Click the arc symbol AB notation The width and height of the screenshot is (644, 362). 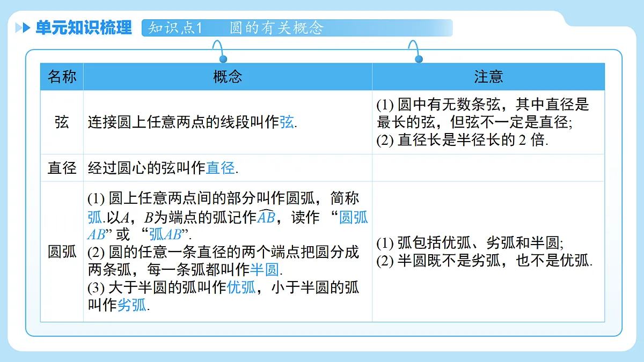[x=266, y=217]
